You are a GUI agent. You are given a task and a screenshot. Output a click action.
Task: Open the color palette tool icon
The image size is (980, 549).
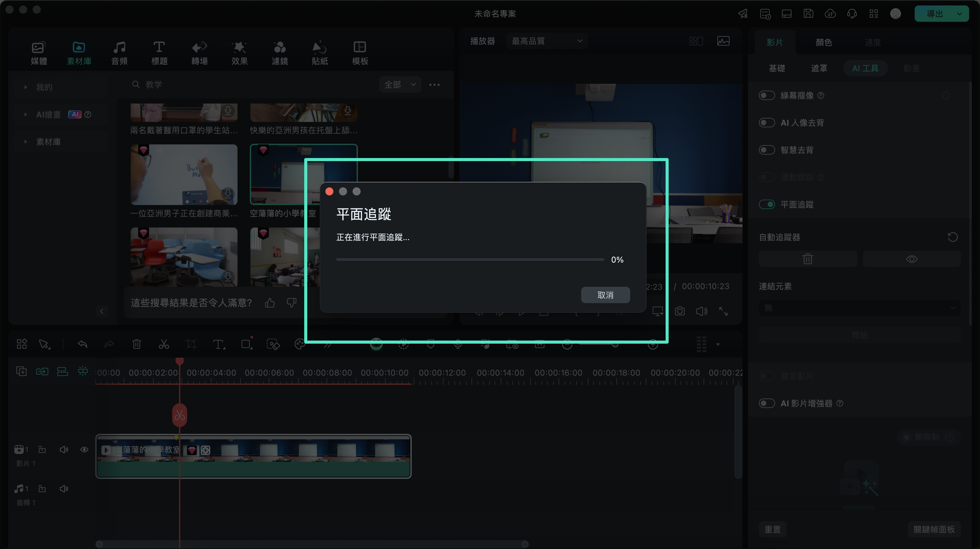300,344
